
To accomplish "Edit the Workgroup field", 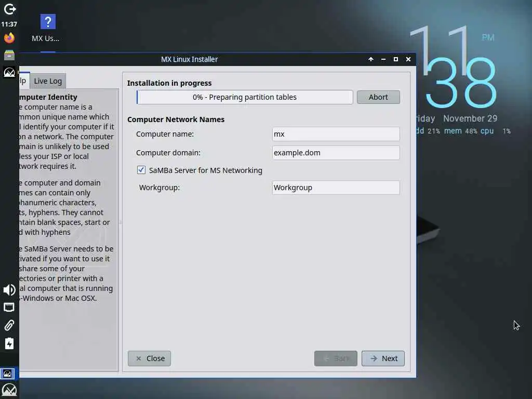I will pyautogui.click(x=336, y=188).
